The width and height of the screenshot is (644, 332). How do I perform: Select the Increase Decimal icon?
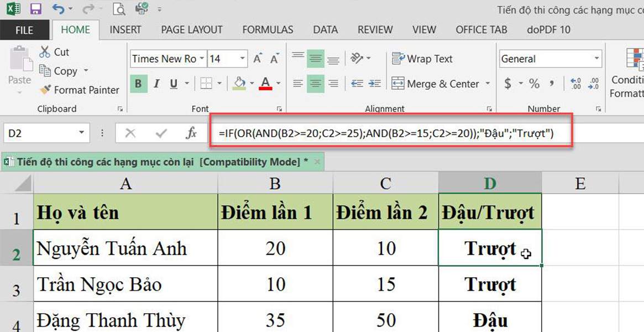click(575, 84)
